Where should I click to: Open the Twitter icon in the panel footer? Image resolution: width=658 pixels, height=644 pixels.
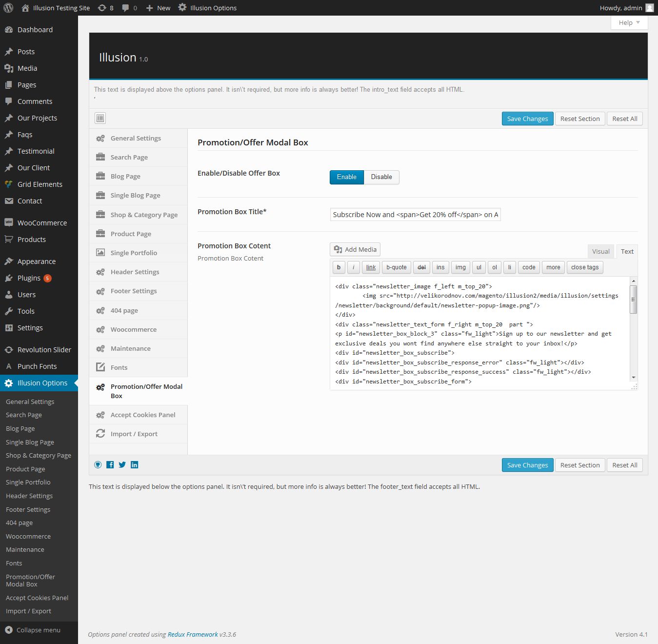click(x=122, y=464)
